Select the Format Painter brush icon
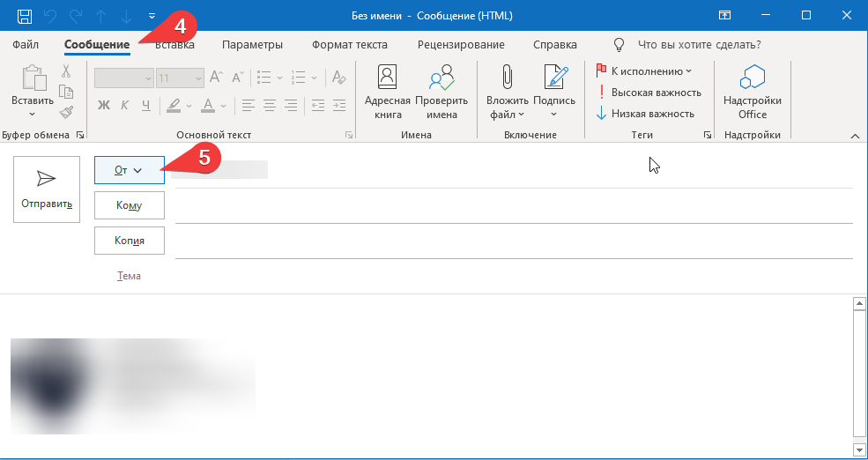Screen dimensions: 868x460 point(66,113)
